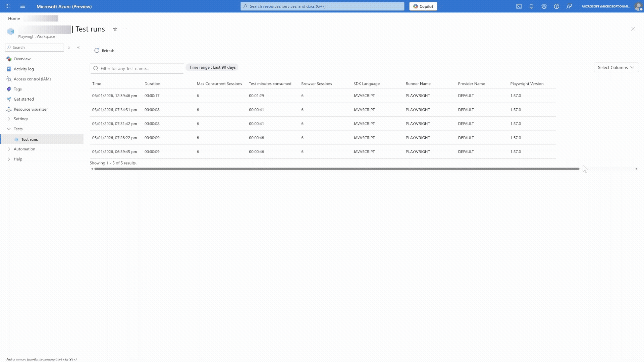This screenshot has width=644, height=362.
Task: Open Cloud Shell from top bar
Action: (x=519, y=6)
